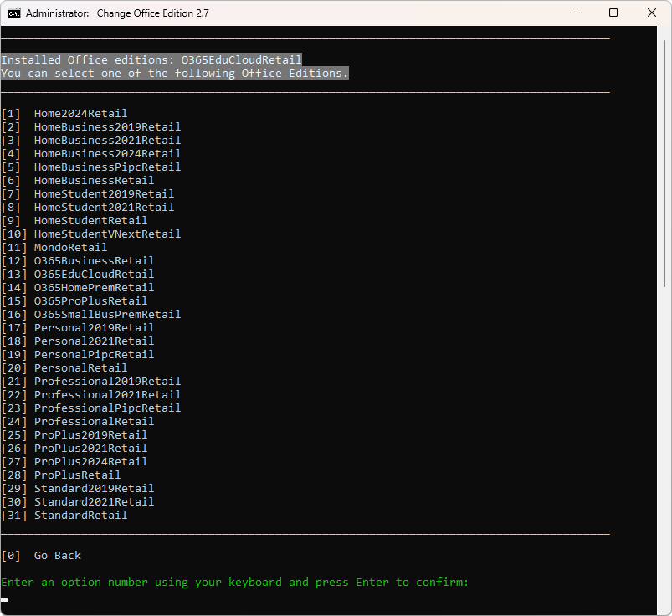Click the blinking input cursor line

click(x=5, y=599)
